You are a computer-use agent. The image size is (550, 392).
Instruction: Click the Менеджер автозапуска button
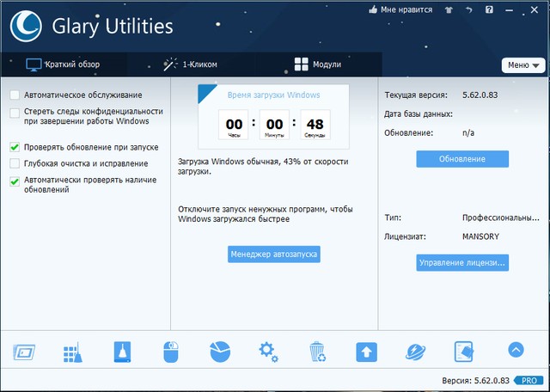coord(274,254)
